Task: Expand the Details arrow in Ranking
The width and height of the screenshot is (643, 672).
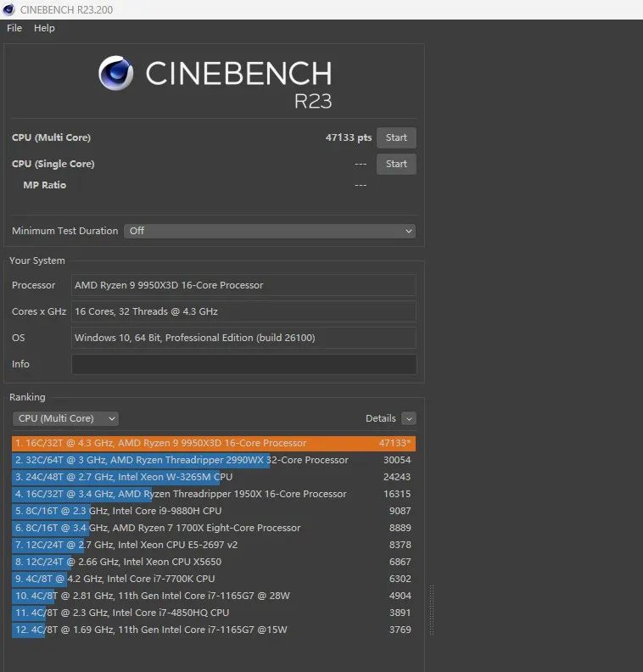Action: (409, 418)
